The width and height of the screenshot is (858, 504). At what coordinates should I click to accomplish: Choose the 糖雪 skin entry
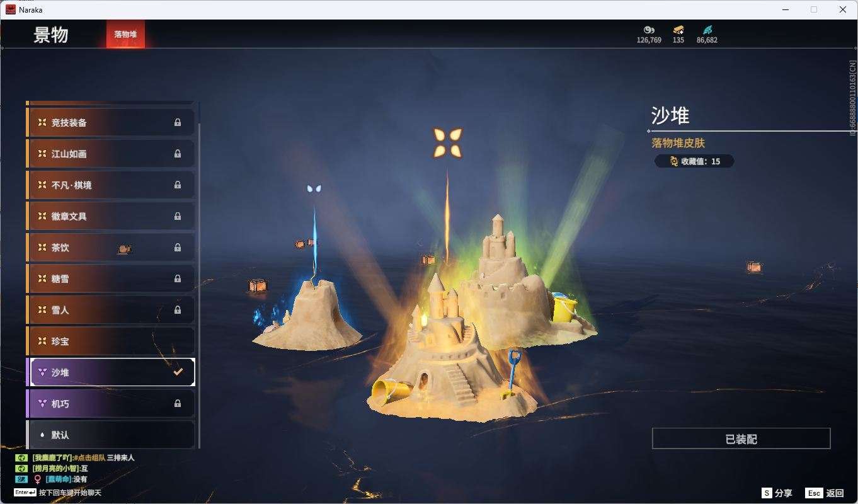coord(110,278)
